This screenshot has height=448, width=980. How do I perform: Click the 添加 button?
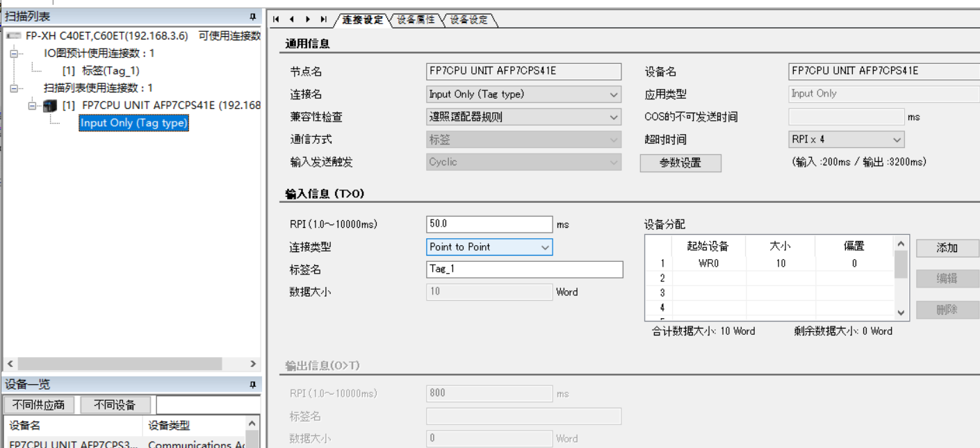pyautogui.click(x=947, y=248)
